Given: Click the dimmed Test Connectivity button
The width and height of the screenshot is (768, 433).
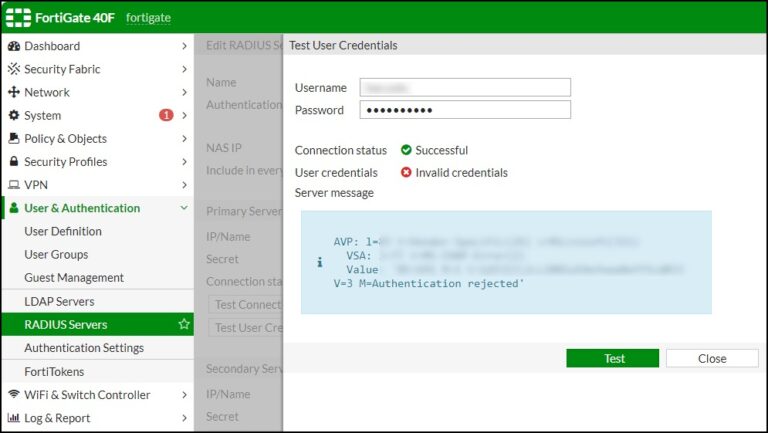Looking at the screenshot, I should [246, 304].
